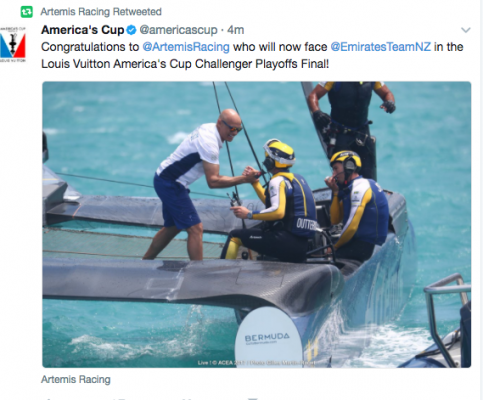
Task: Open the sailing photo in the tweet
Action: [x=257, y=225]
